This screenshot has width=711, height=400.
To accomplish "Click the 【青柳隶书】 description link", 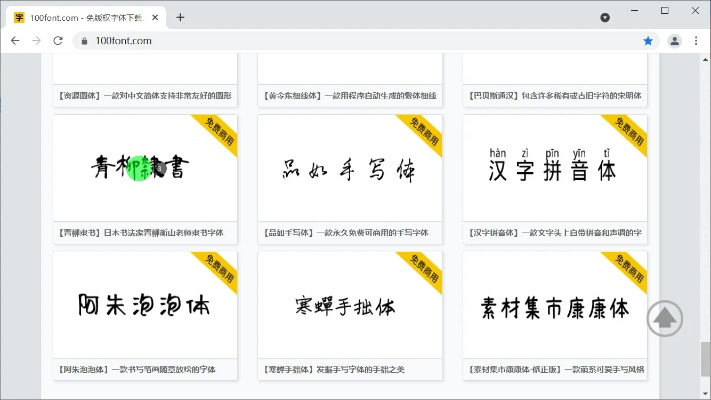I will tap(141, 233).
